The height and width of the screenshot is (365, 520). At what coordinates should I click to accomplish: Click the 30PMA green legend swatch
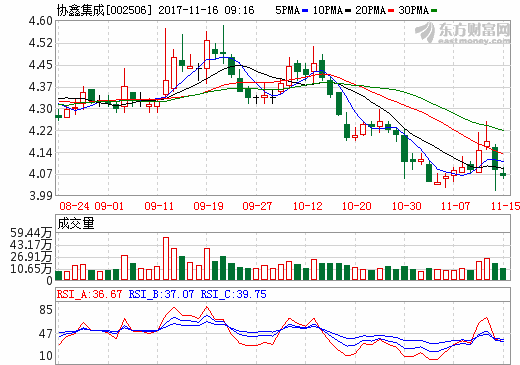coord(434,11)
